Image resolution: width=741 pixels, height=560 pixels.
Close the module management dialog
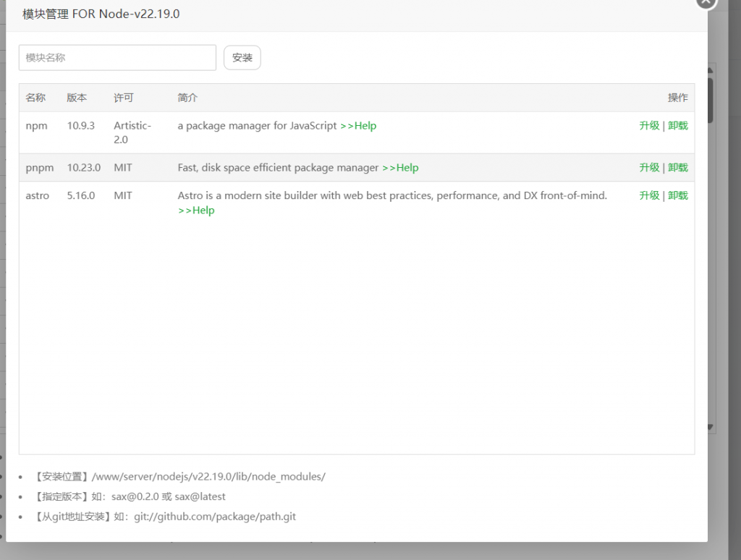point(706,2)
